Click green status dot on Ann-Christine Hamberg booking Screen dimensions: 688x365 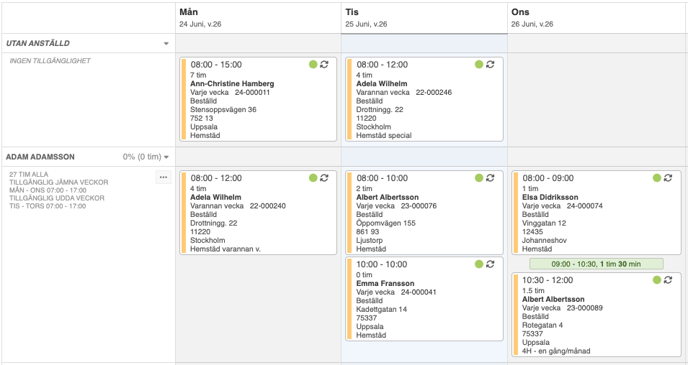[x=313, y=64]
